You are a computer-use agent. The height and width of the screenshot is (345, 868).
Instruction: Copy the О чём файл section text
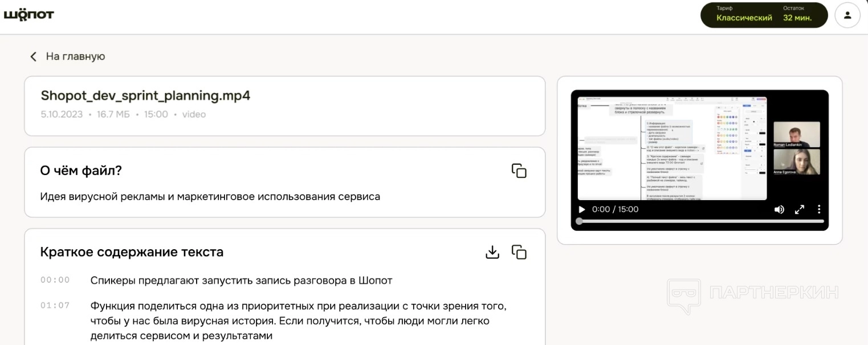pos(519,171)
